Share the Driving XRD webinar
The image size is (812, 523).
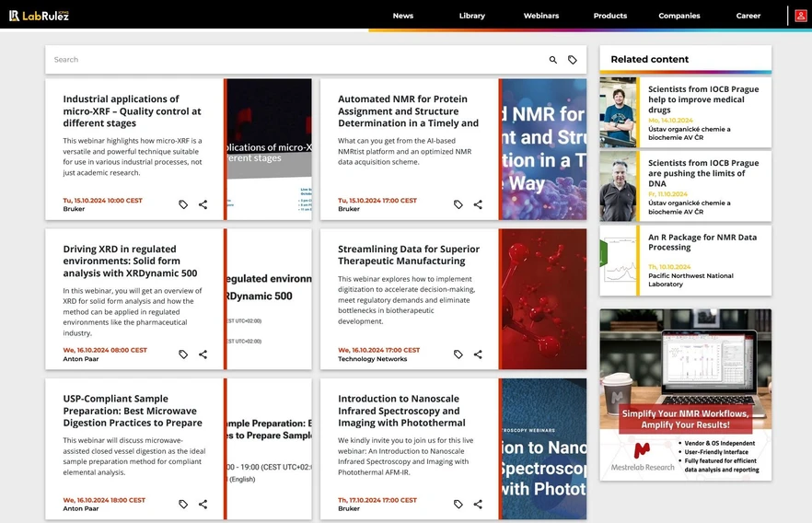203,354
